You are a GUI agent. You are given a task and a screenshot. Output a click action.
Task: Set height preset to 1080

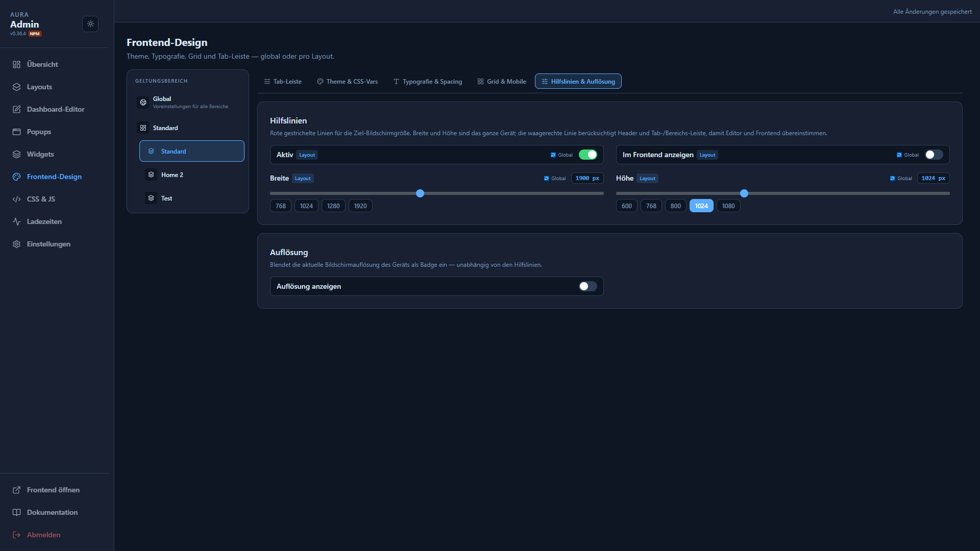click(x=728, y=206)
